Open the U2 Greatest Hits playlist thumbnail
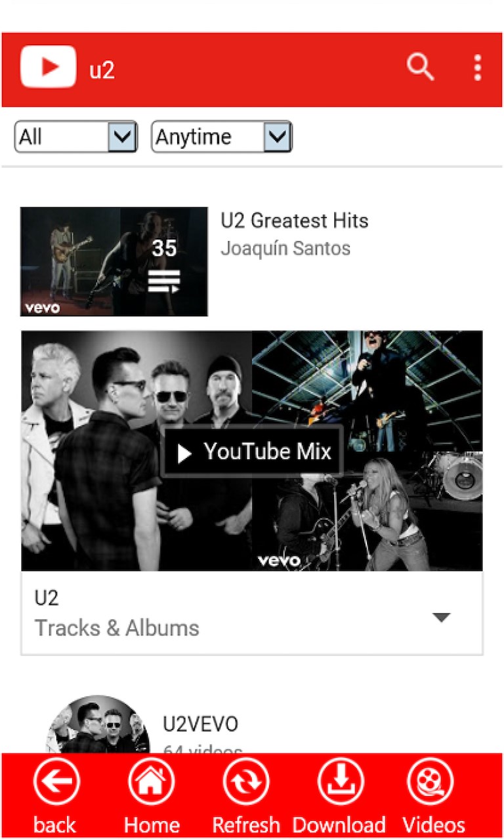504x840 pixels. click(114, 261)
